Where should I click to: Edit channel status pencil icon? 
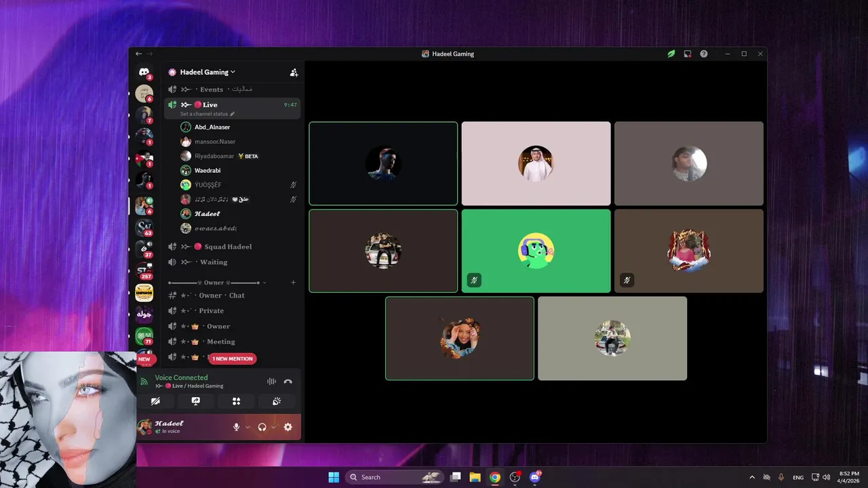pyautogui.click(x=233, y=114)
